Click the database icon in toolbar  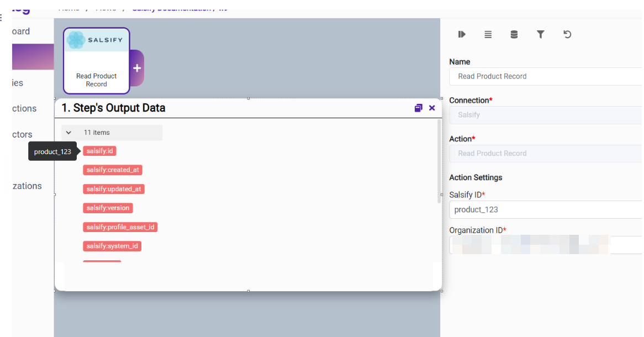click(514, 34)
